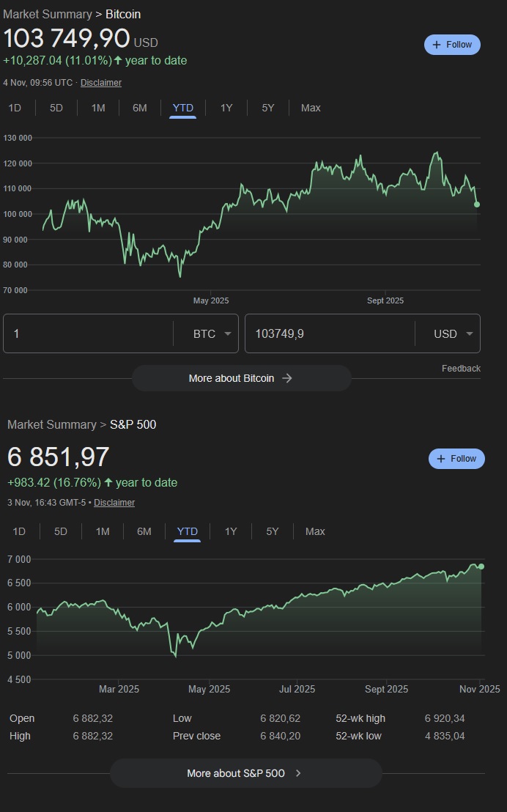Click the BTC amount input field
The width and height of the screenshot is (507, 812).
[x=88, y=333]
